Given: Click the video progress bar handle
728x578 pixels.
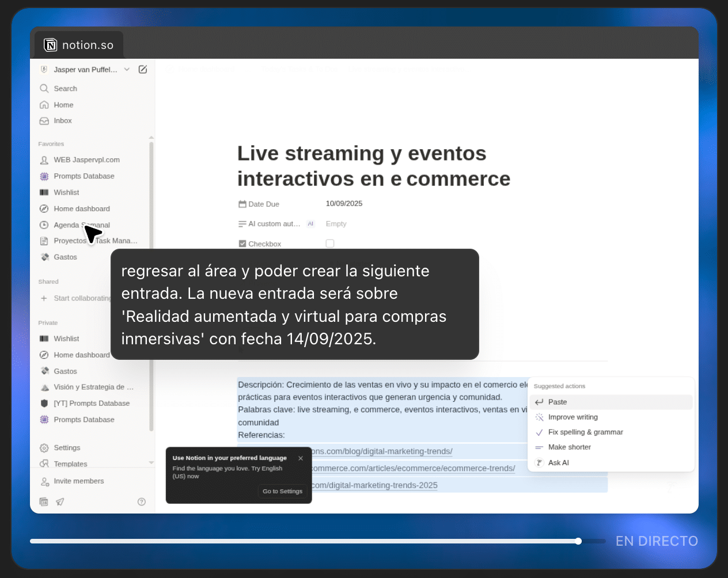Looking at the screenshot, I should tap(578, 541).
